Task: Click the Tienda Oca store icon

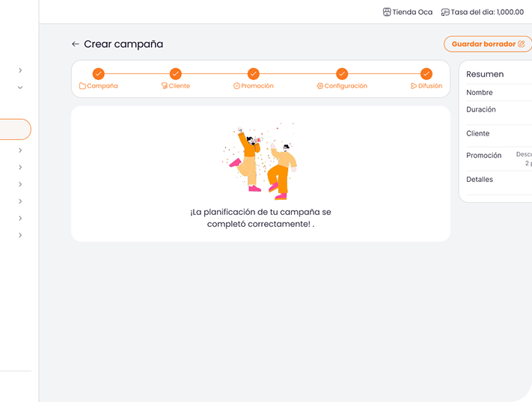Action: click(x=387, y=12)
